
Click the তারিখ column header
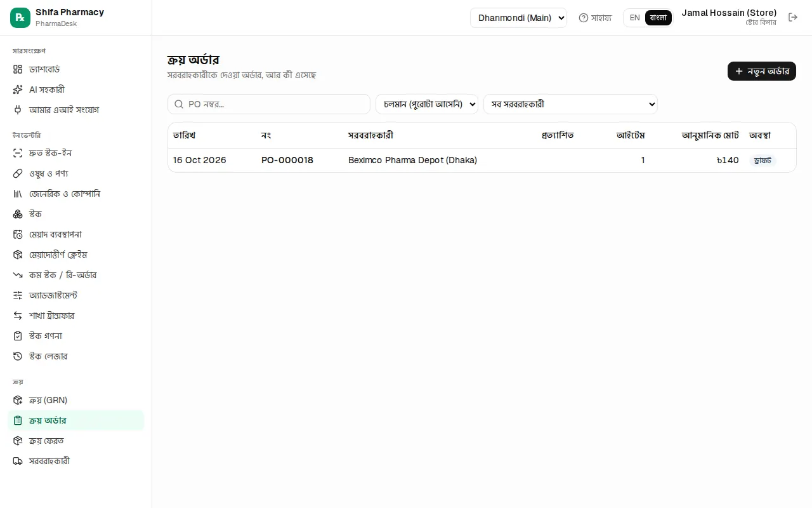point(185,135)
